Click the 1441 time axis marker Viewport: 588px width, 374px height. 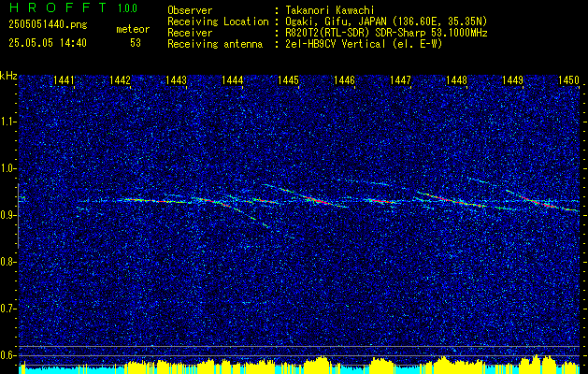click(x=64, y=79)
